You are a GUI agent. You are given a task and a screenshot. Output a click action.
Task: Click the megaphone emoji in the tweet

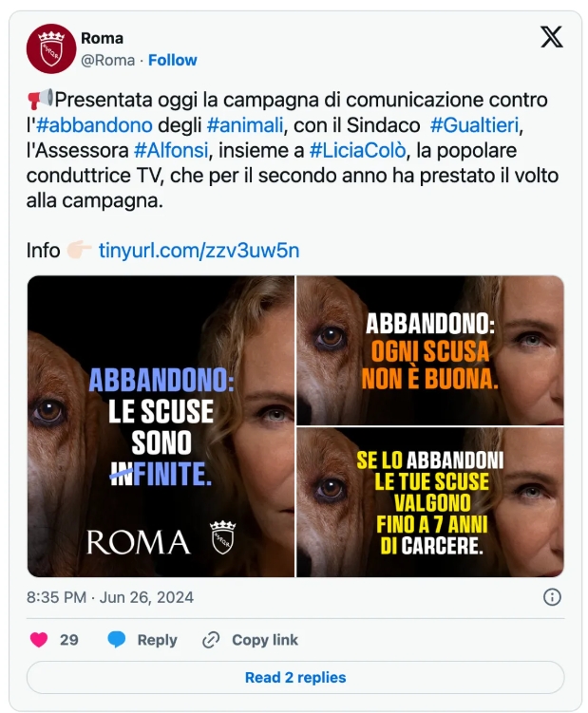pos(40,100)
